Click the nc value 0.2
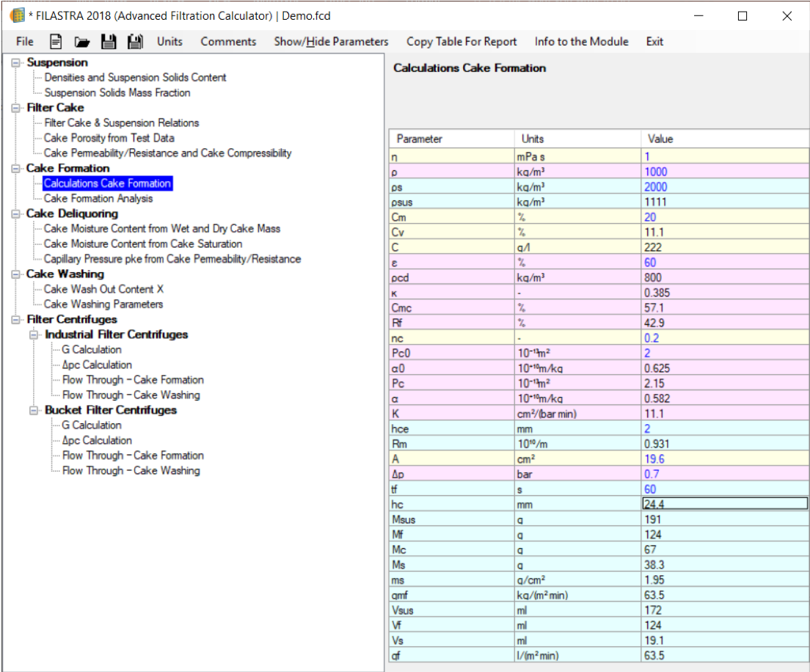Image resolution: width=810 pixels, height=672 pixels. click(725, 338)
